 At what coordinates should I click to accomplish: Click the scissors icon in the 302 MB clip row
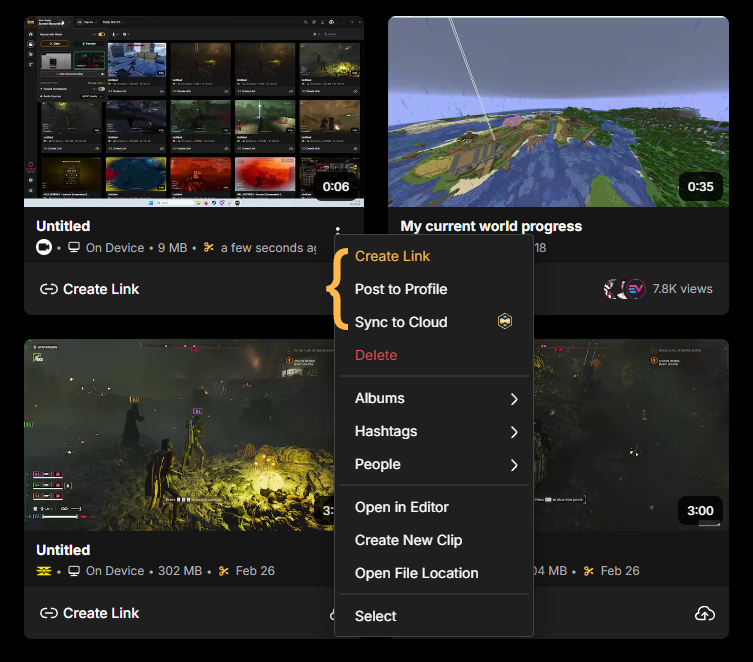pyautogui.click(x=224, y=571)
